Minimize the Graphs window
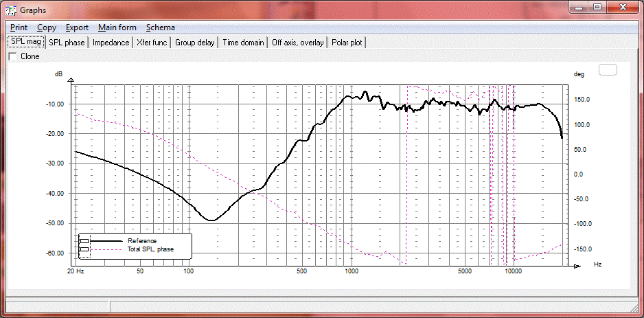Image resolution: width=644 pixels, height=318 pixels. [578, 7]
